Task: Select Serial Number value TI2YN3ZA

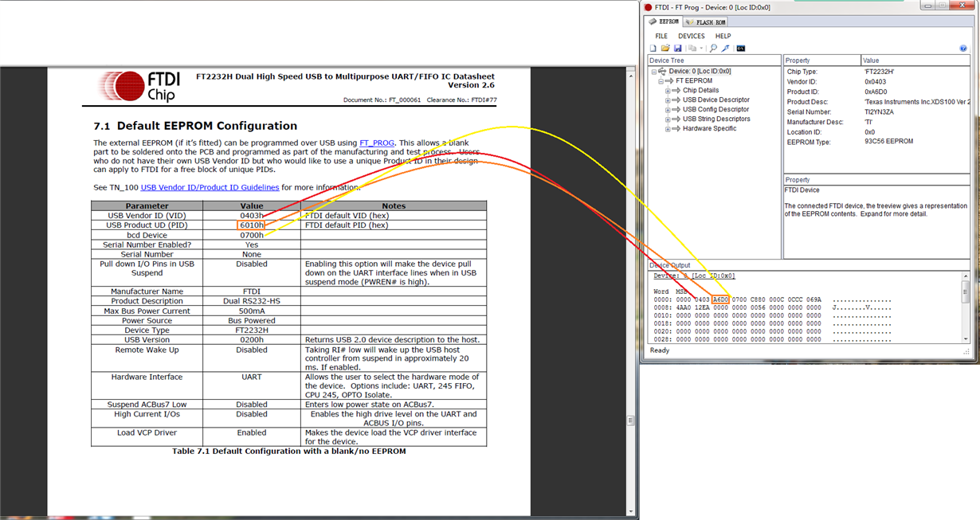Action: coord(880,111)
